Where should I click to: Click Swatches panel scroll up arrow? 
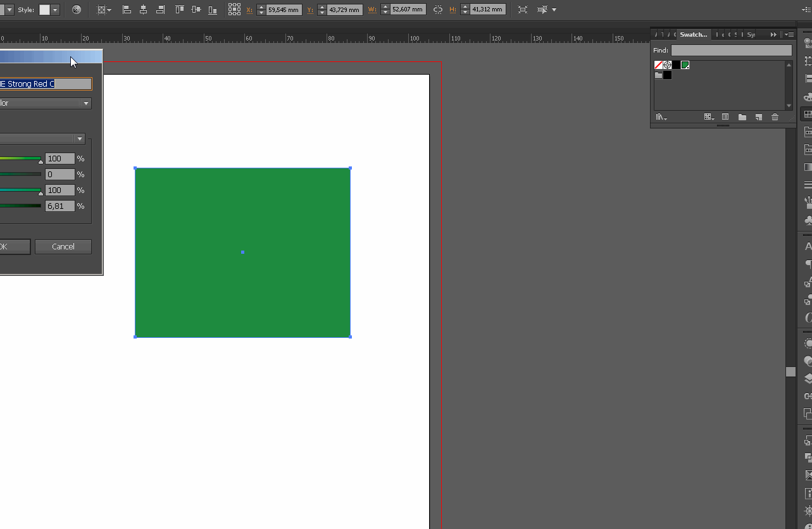(789, 65)
